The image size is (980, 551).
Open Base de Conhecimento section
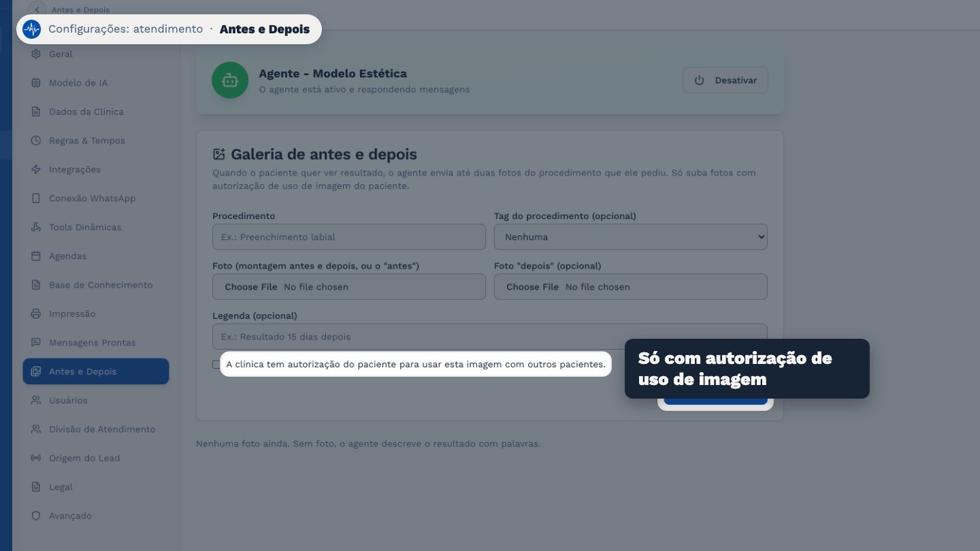pos(96,285)
